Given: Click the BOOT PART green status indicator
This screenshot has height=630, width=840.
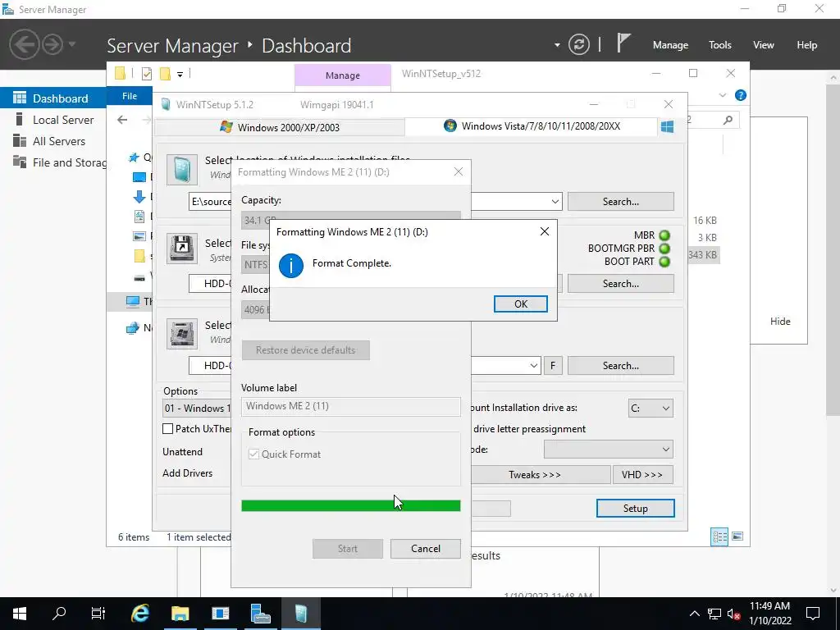Looking at the screenshot, I should tap(664, 262).
